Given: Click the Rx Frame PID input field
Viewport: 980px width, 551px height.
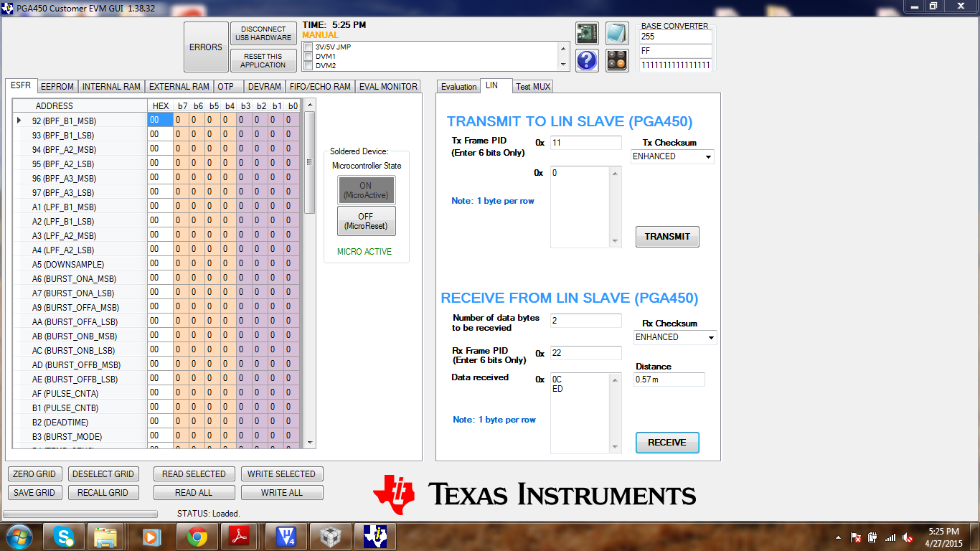Looking at the screenshot, I should tap(586, 353).
